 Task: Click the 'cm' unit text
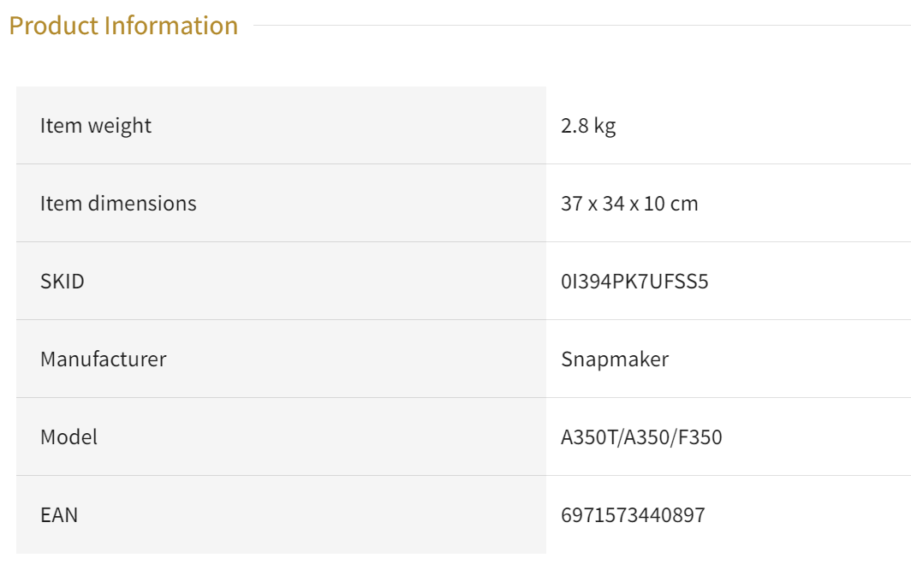(x=684, y=204)
